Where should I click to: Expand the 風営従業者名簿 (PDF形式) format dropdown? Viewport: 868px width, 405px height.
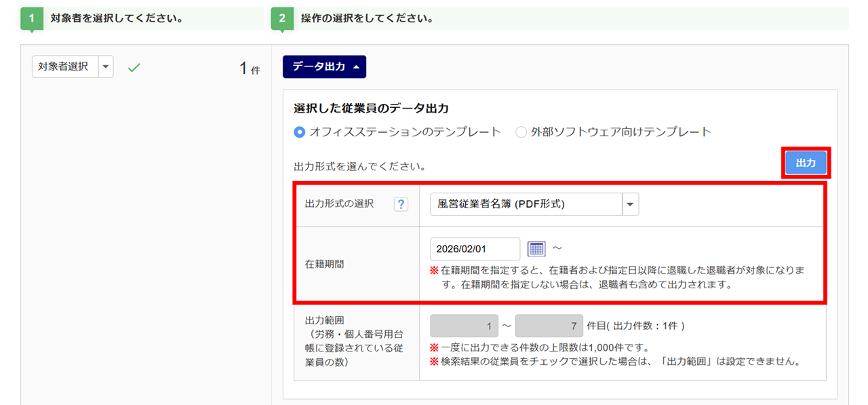630,204
